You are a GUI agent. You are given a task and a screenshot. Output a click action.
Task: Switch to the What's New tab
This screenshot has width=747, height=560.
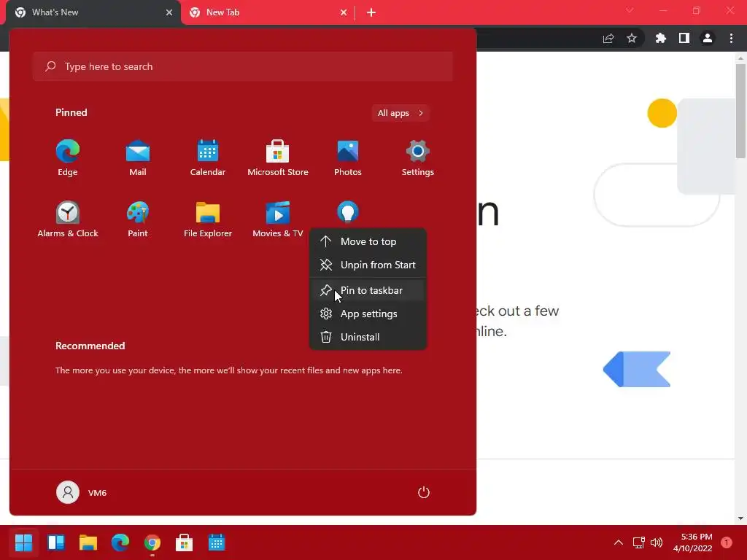(93, 12)
